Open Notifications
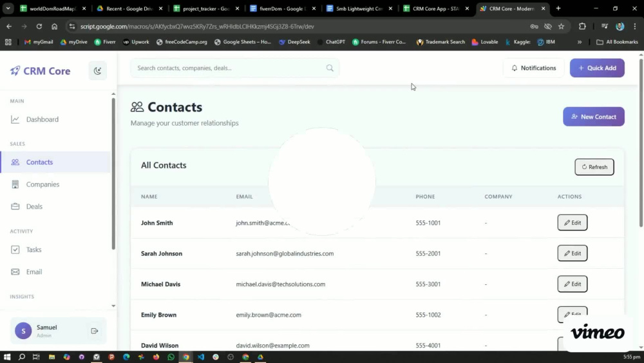Image resolution: width=644 pixels, height=363 pixels. (533, 68)
